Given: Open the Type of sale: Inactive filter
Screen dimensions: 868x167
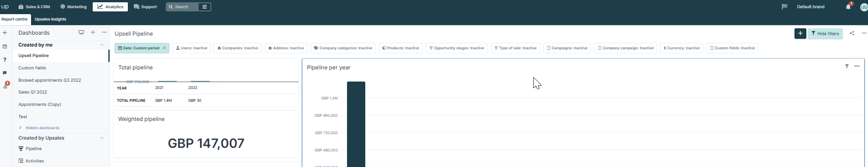Looking at the screenshot, I should [x=516, y=48].
